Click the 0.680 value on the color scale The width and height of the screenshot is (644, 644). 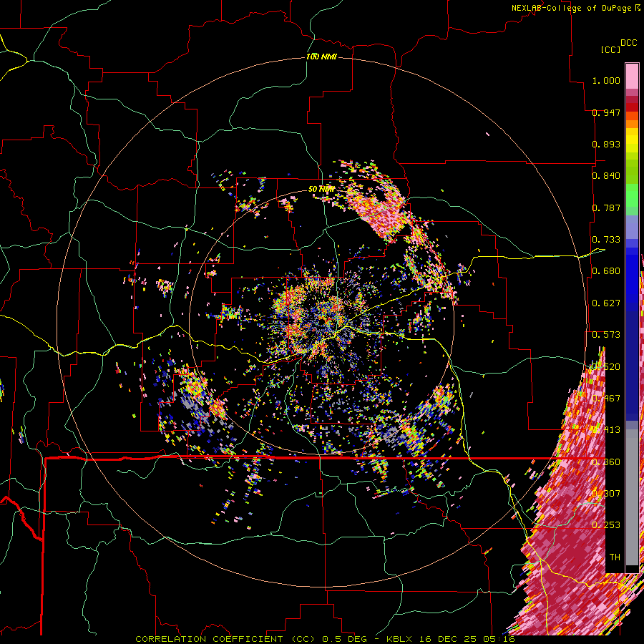point(606,271)
